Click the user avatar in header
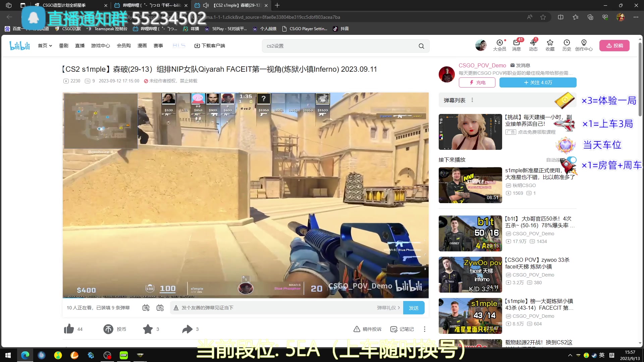The width and height of the screenshot is (644, 362). pyautogui.click(x=481, y=45)
